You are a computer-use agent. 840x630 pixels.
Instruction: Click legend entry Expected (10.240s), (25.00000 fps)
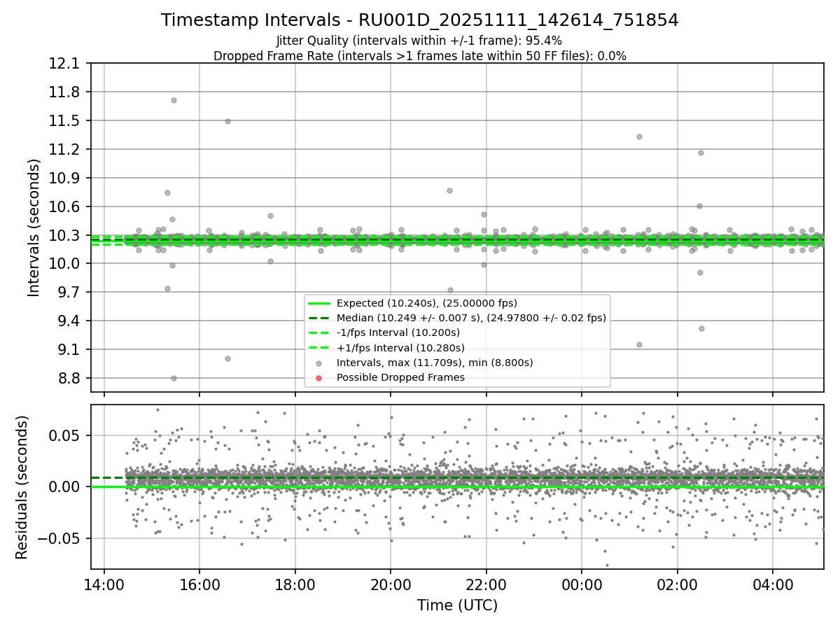(x=427, y=303)
